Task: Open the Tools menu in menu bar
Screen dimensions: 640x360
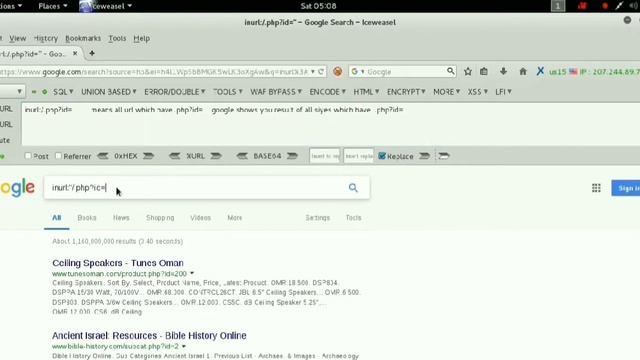Action: 117,38
